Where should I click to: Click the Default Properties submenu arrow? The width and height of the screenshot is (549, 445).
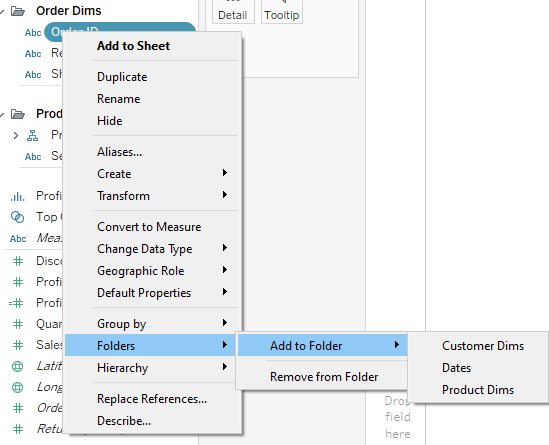tap(225, 292)
